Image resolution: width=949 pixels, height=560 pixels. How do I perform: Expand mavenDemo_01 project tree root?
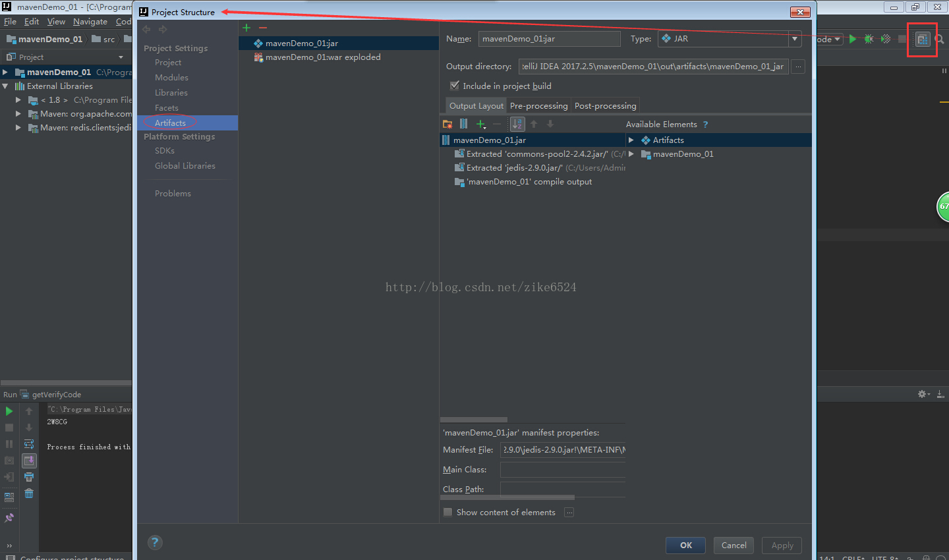[x=5, y=72]
